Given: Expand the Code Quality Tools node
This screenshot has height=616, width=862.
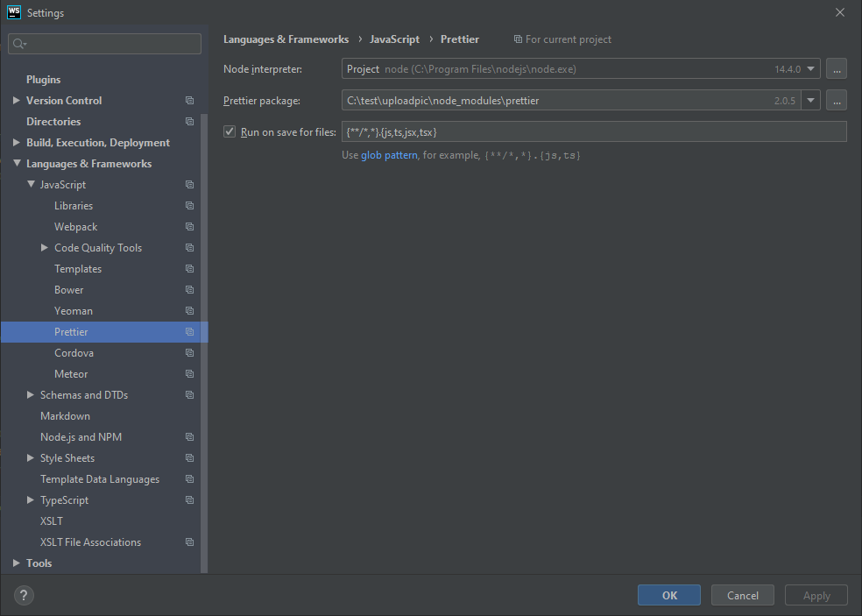Looking at the screenshot, I should tap(45, 248).
